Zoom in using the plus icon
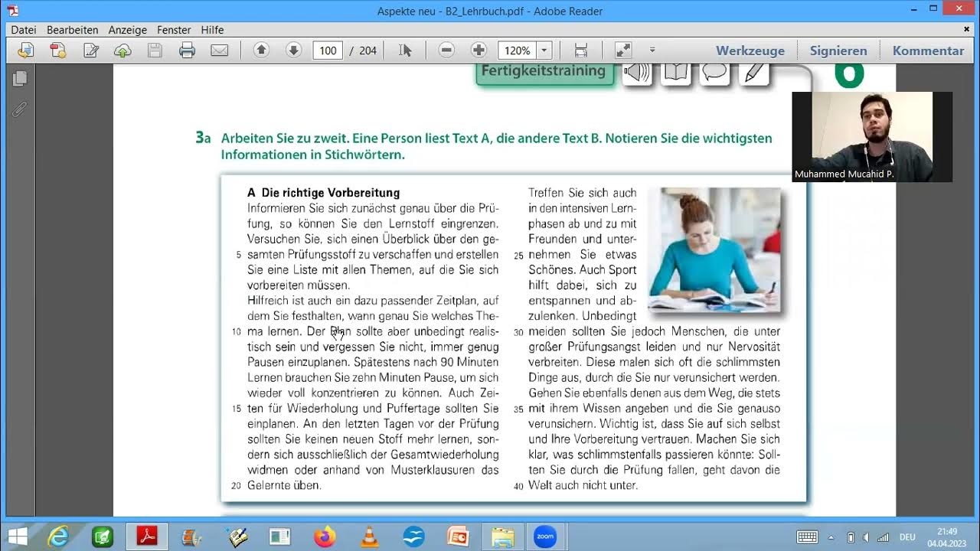980x551 pixels. click(x=479, y=51)
